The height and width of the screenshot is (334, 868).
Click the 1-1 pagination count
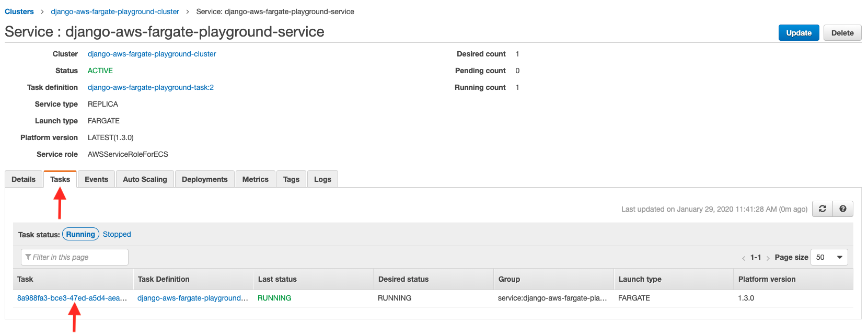[x=756, y=257]
